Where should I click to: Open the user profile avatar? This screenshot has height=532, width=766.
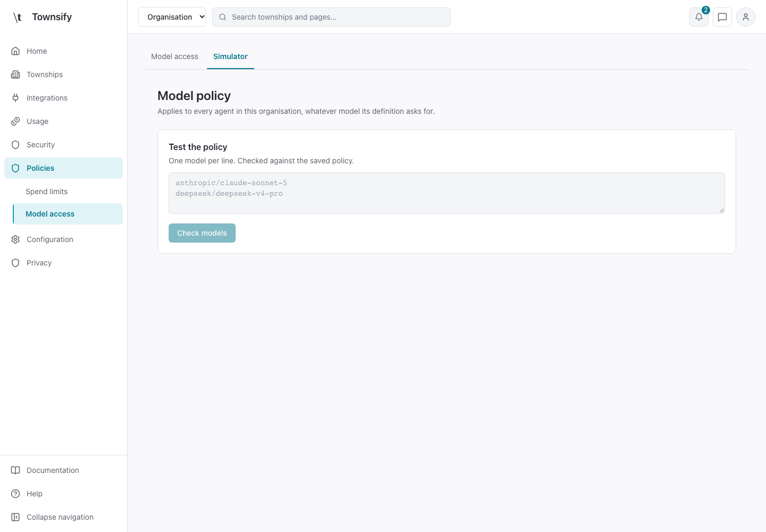746,17
